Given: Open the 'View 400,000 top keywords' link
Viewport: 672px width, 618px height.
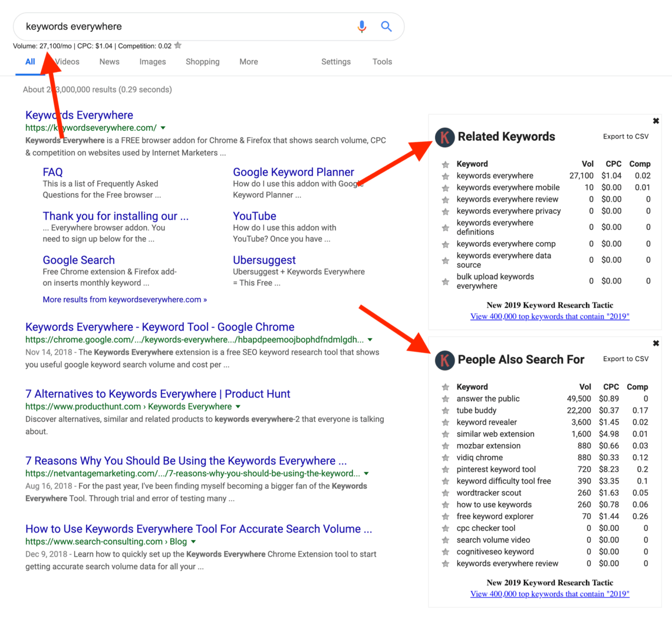Looking at the screenshot, I should click(x=549, y=316).
